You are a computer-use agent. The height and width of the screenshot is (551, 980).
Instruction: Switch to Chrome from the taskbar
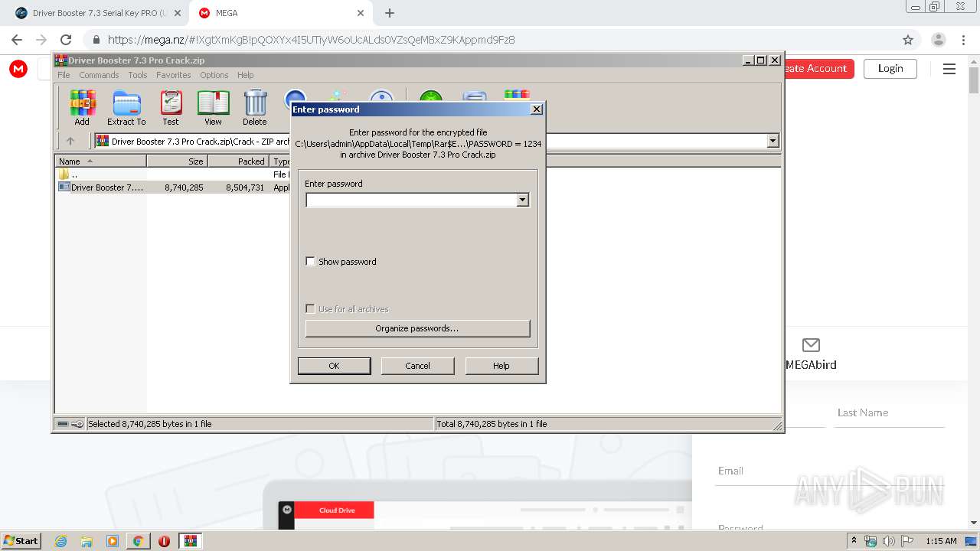(x=138, y=541)
